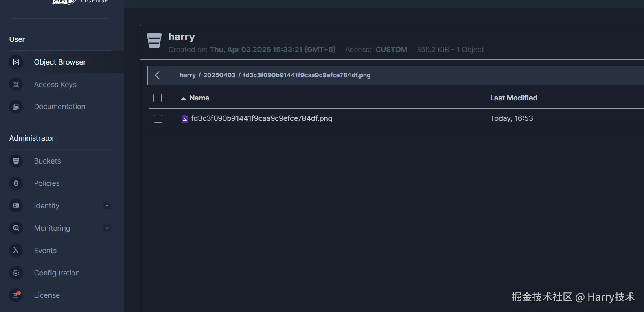Sort the list by Name column arrow

(184, 98)
